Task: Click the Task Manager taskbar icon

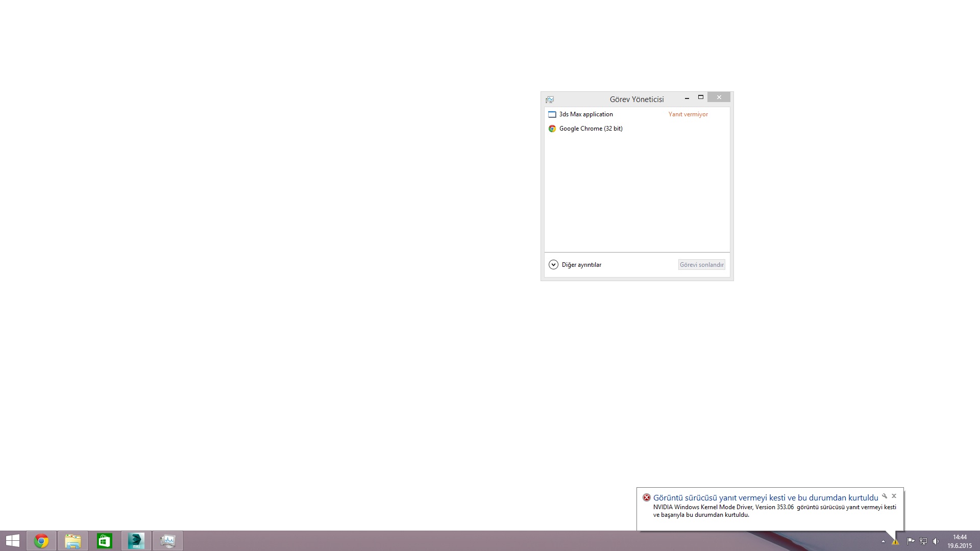Action: pos(168,541)
